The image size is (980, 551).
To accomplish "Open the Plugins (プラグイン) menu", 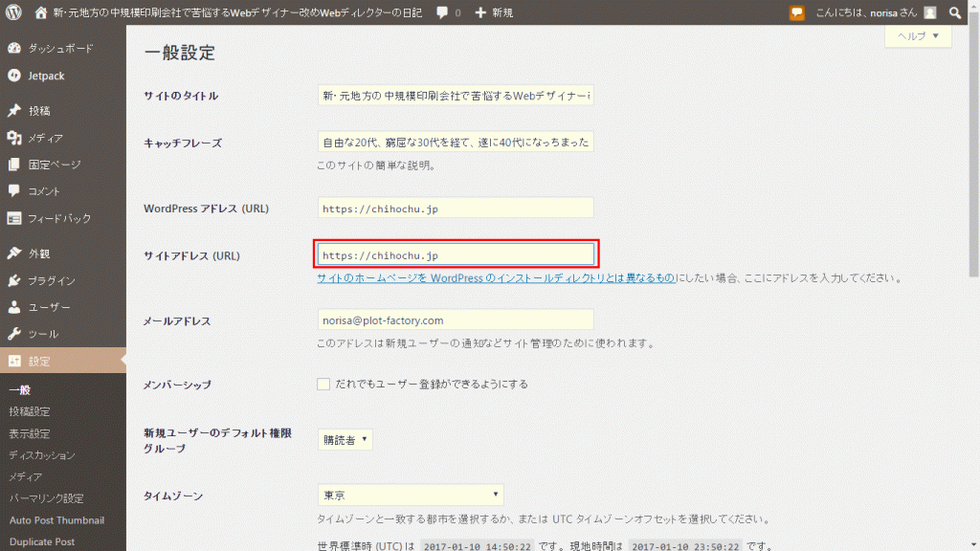I will (x=51, y=280).
